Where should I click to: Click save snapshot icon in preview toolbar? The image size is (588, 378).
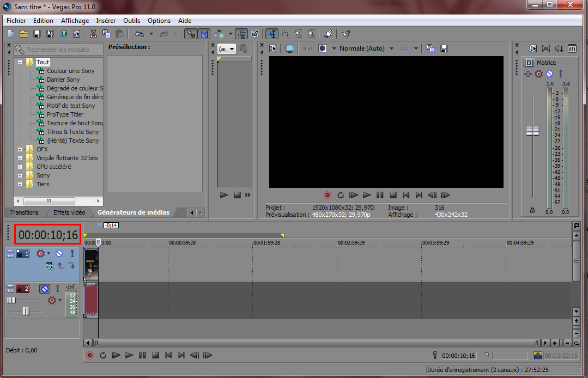(x=444, y=48)
